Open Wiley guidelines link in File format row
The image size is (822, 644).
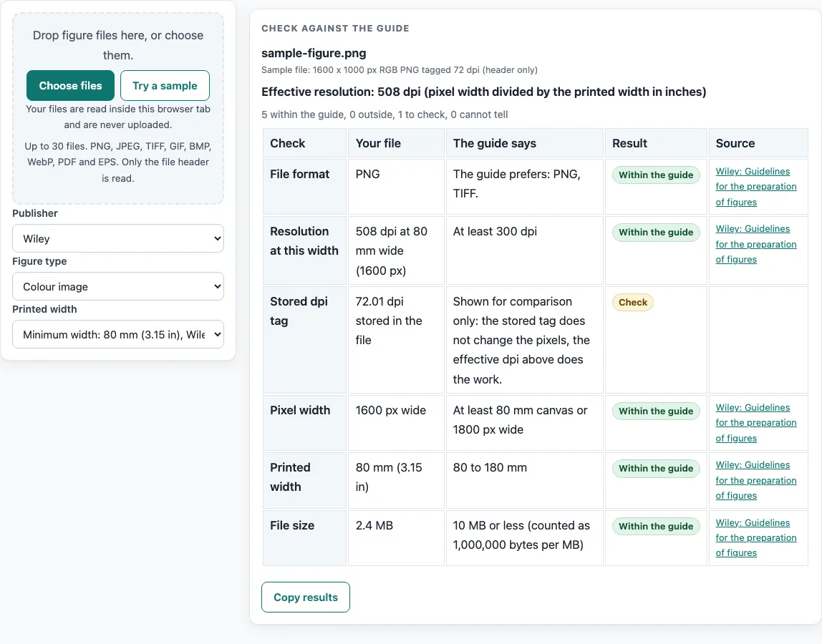(x=756, y=187)
